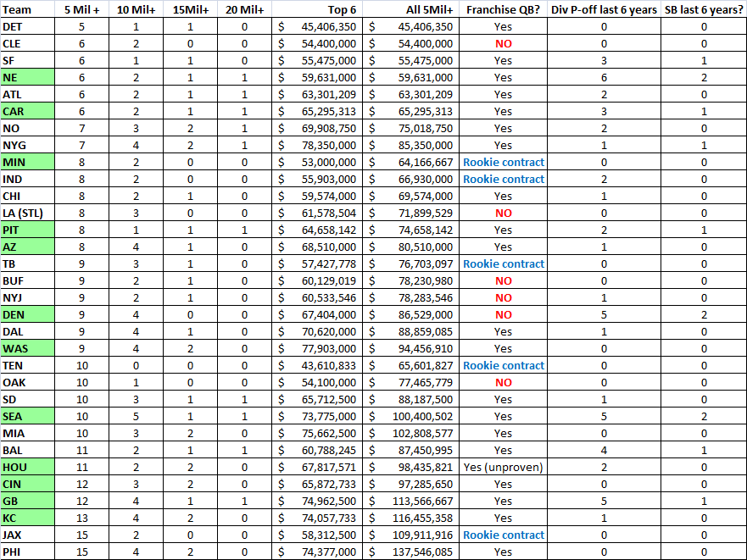Click the 'All 5Mil+' column header

[410, 9]
